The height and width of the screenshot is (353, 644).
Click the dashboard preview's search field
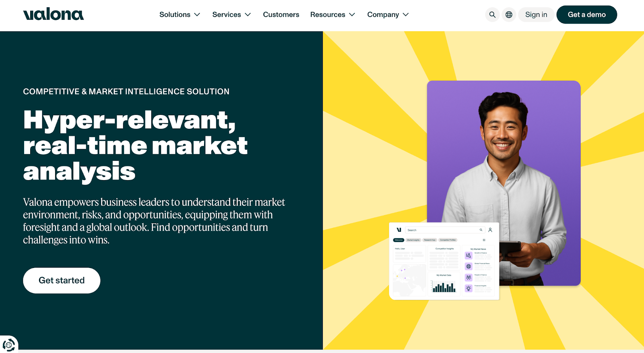[445, 230]
